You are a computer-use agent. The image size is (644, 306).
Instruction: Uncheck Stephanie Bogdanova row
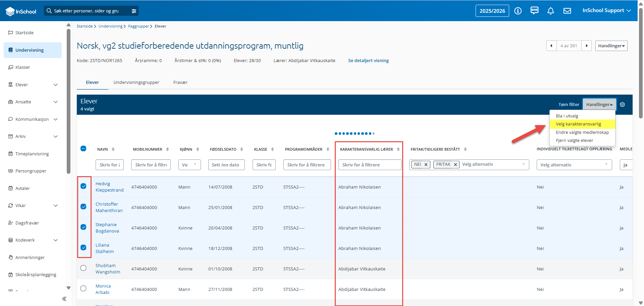tap(84, 227)
